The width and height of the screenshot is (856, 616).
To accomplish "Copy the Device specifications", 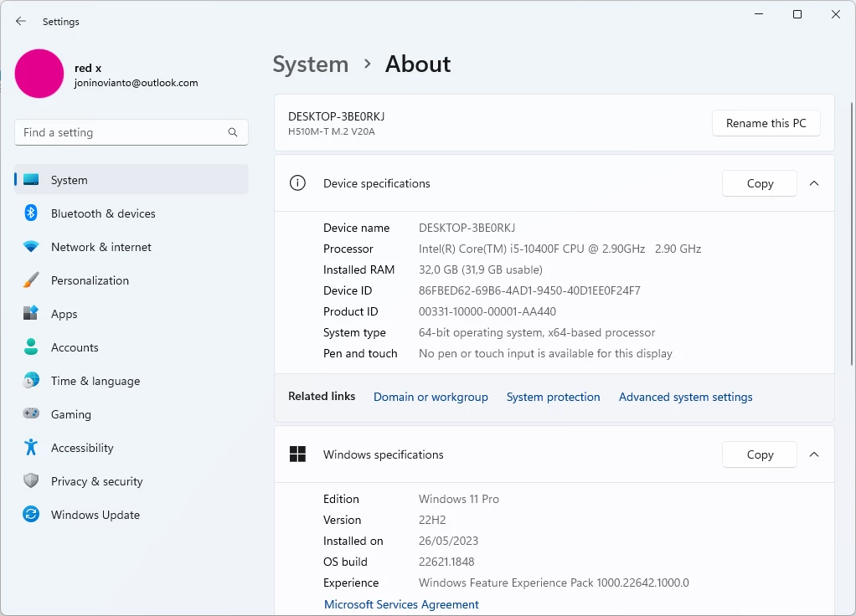I will 760,183.
